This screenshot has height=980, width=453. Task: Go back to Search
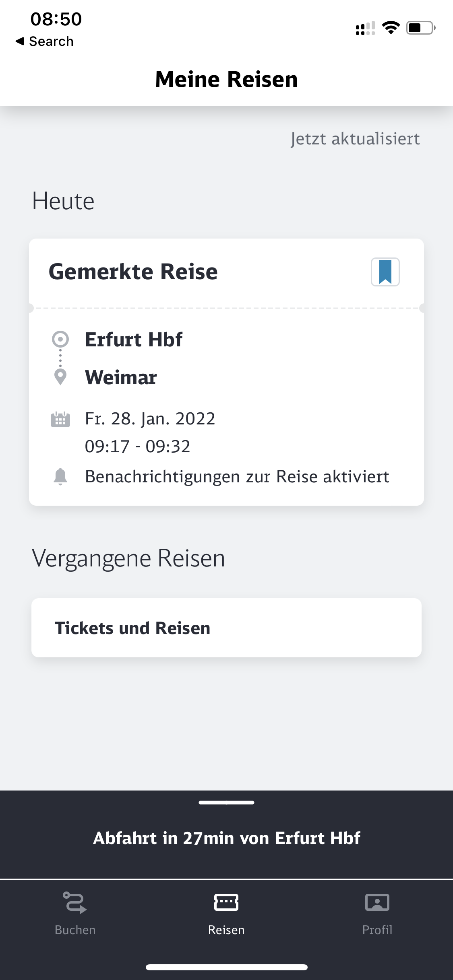[45, 41]
